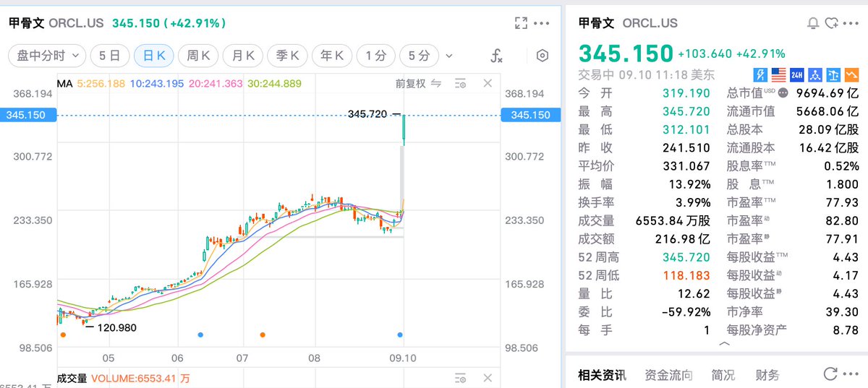Viewport: 868px width, 388px height.
Task: Click the blue event marker near 09.10
Action: pyautogui.click(x=400, y=335)
